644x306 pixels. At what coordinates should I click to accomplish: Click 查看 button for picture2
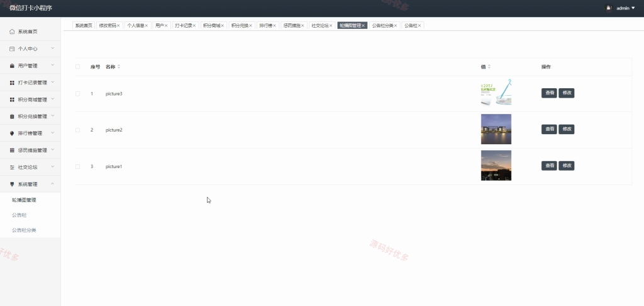pyautogui.click(x=549, y=129)
